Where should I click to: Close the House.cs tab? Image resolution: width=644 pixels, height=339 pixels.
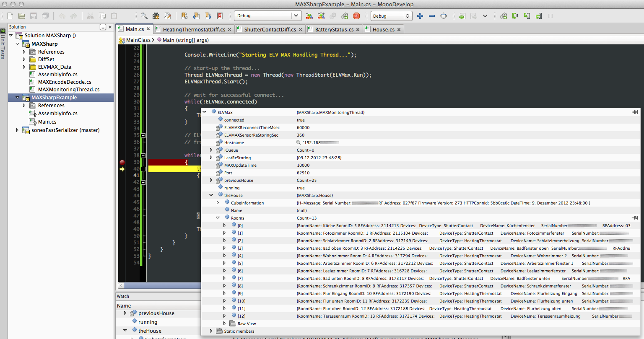pyautogui.click(x=399, y=29)
